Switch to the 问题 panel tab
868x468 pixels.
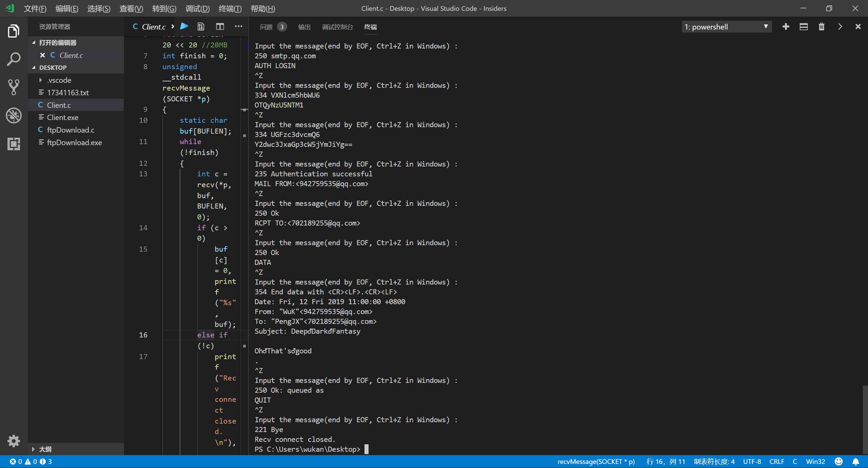266,27
